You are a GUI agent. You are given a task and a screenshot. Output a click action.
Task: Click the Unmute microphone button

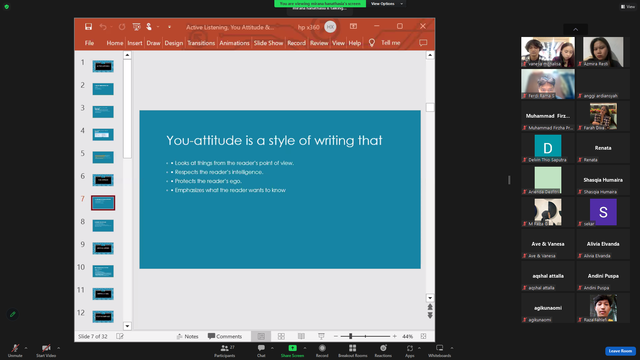pos(15,350)
